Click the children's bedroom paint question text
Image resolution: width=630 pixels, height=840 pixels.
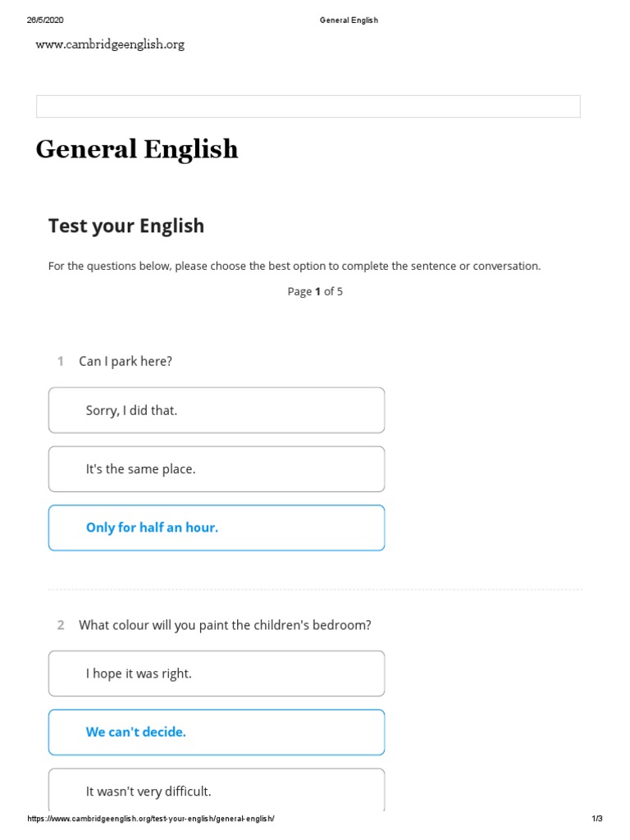click(x=225, y=625)
